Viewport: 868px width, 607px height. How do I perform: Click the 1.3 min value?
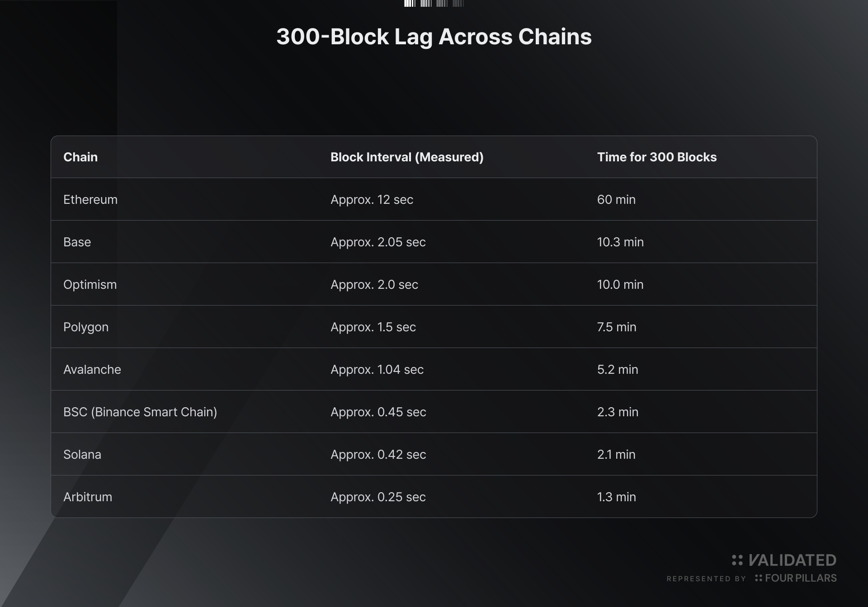pyautogui.click(x=617, y=497)
